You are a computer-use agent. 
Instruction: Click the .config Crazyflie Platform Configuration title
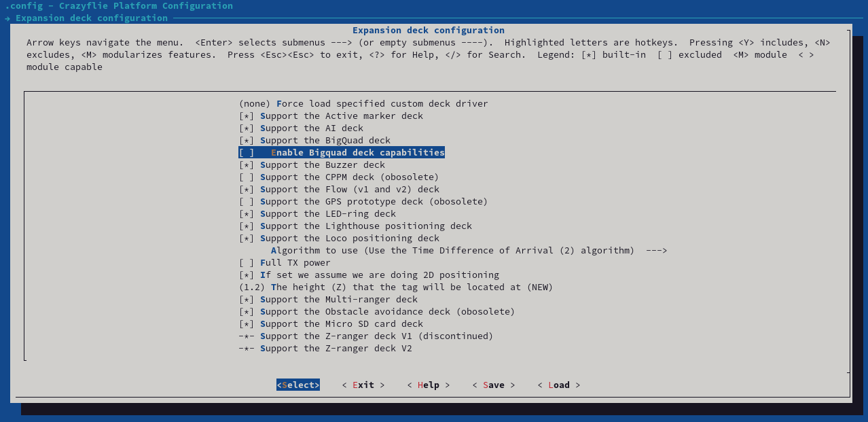[x=119, y=6]
